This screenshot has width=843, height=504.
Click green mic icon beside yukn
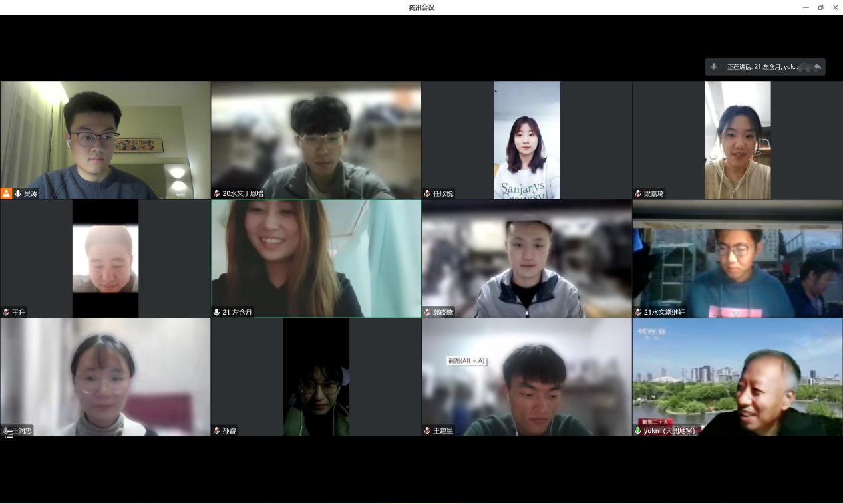638,430
